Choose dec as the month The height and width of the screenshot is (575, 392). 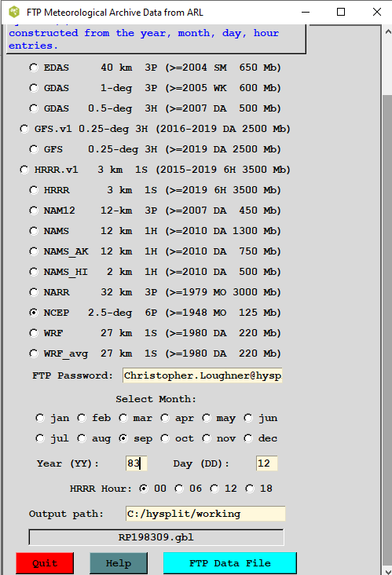coord(248,438)
